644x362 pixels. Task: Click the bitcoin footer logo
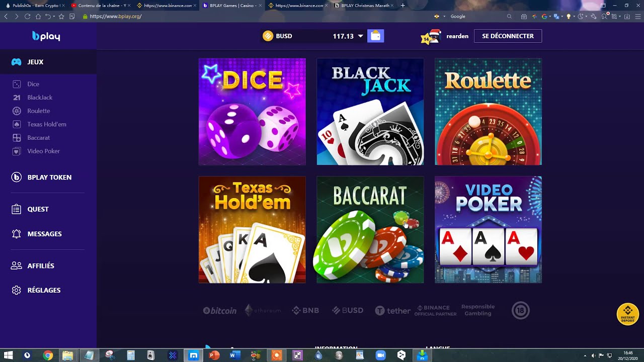pos(219,311)
